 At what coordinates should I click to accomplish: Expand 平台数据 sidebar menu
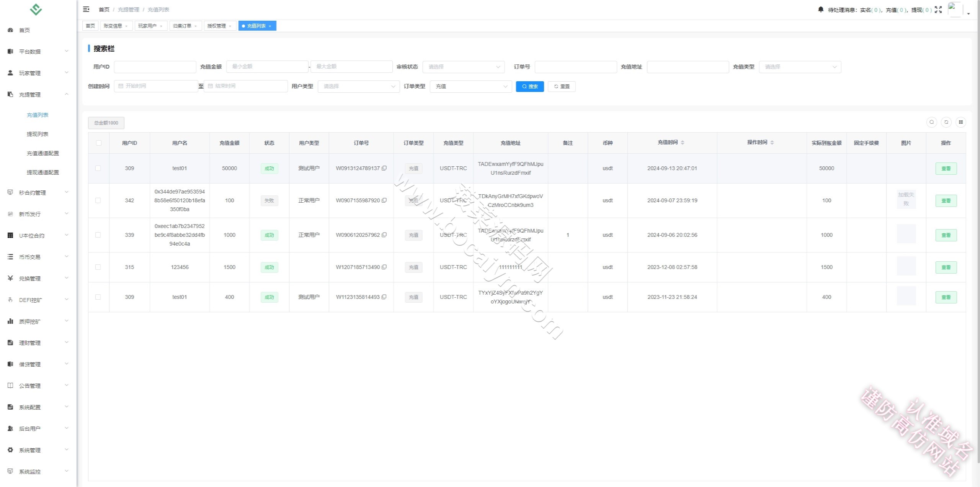[x=38, y=51]
